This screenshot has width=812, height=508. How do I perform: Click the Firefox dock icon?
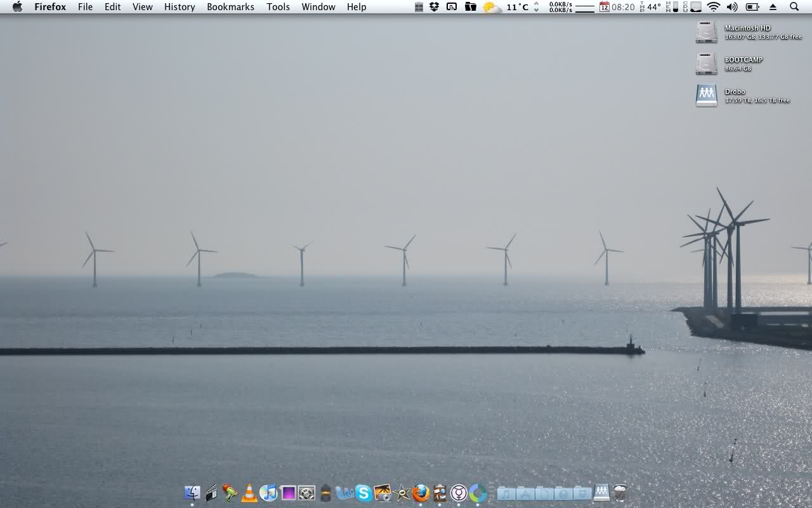click(x=421, y=493)
